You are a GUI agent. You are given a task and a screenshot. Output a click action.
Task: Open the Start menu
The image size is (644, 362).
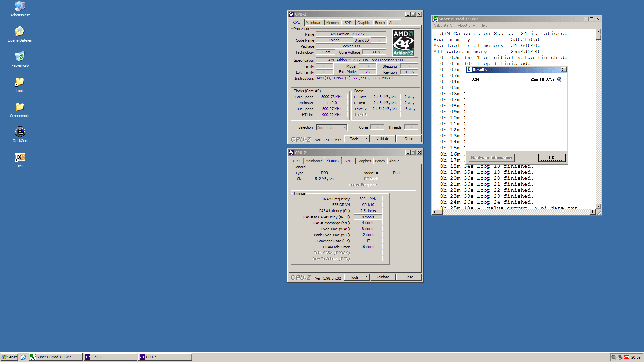[x=9, y=357]
